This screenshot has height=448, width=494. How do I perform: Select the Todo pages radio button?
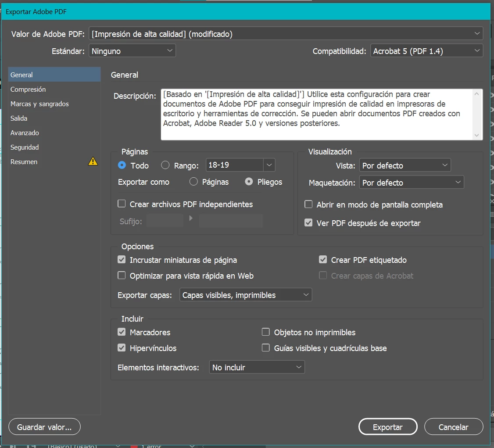pos(122,165)
